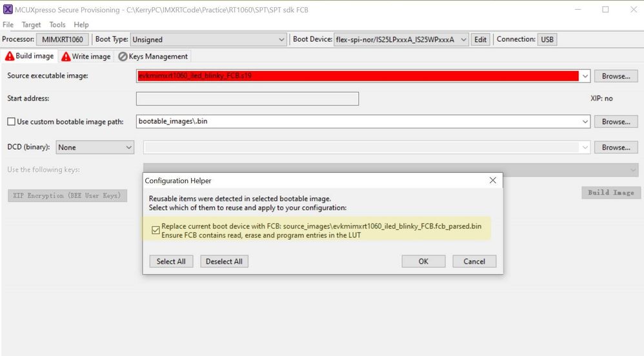Image resolution: width=644 pixels, height=356 pixels.
Task: Open the Target menu
Action: 31,25
